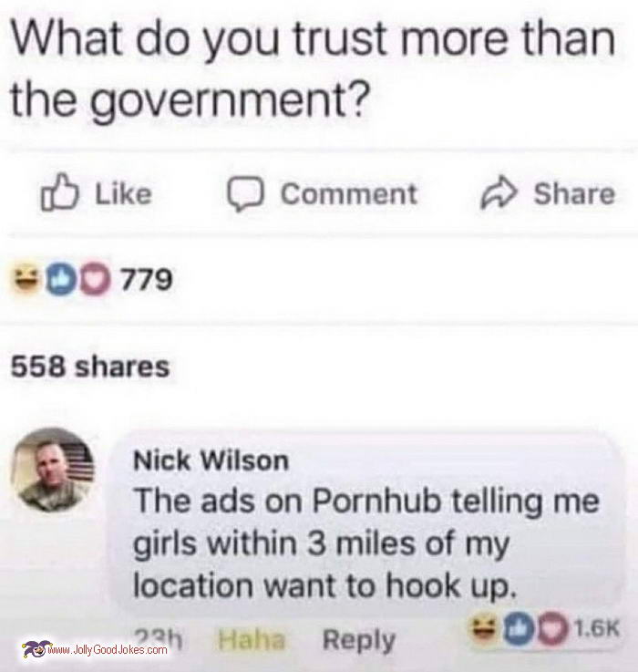Screen dimensions: 638x672
Task: Open the post's blue Like reaction icon
Action: (61, 279)
